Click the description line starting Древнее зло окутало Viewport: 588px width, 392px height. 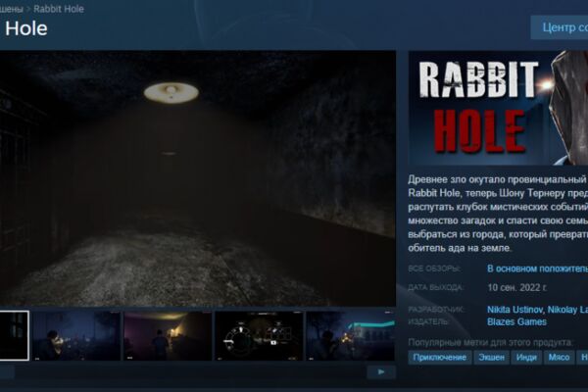pyautogui.click(x=498, y=179)
